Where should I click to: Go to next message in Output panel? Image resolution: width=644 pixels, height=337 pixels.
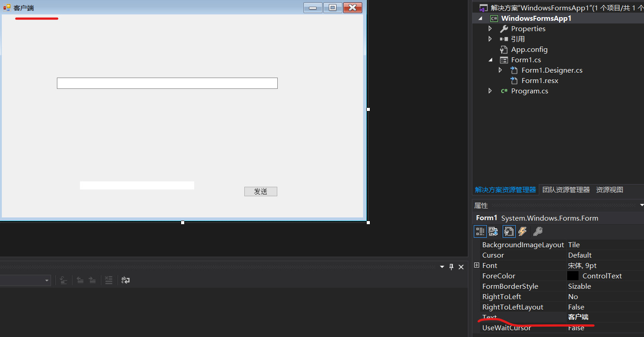pos(92,280)
